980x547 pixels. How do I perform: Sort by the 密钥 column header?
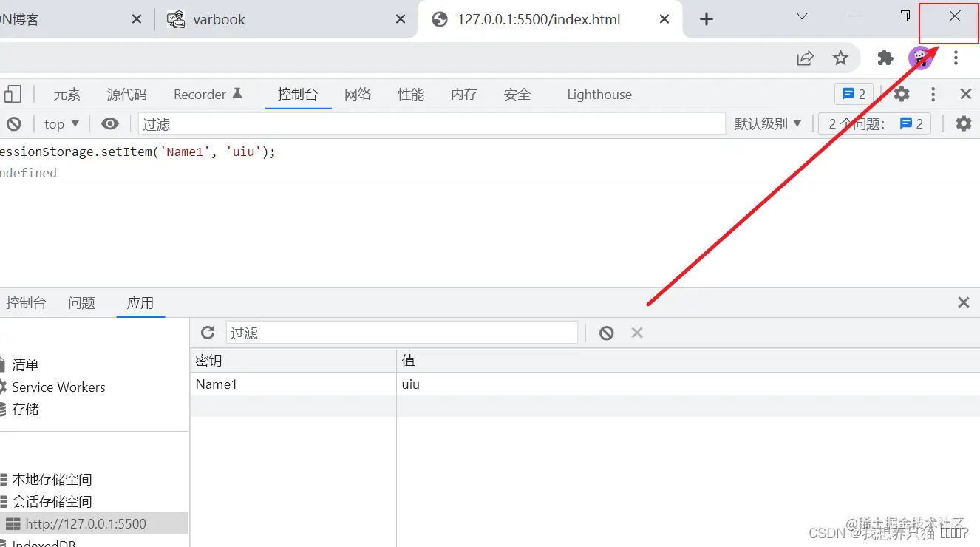point(293,361)
